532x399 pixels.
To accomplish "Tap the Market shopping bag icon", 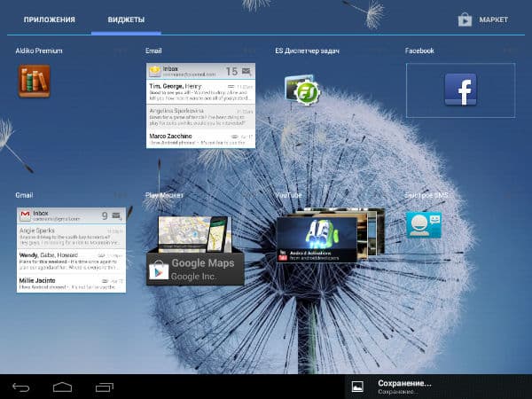I will point(465,20).
